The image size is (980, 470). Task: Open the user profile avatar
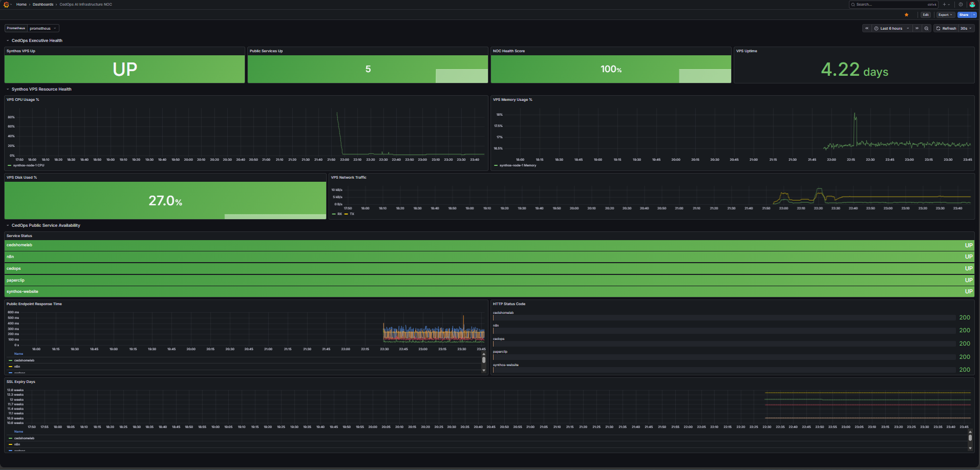[972, 5]
